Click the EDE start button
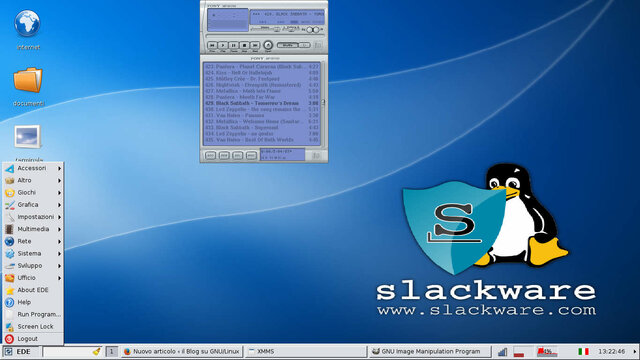This screenshot has width=640, height=360. coord(21,351)
